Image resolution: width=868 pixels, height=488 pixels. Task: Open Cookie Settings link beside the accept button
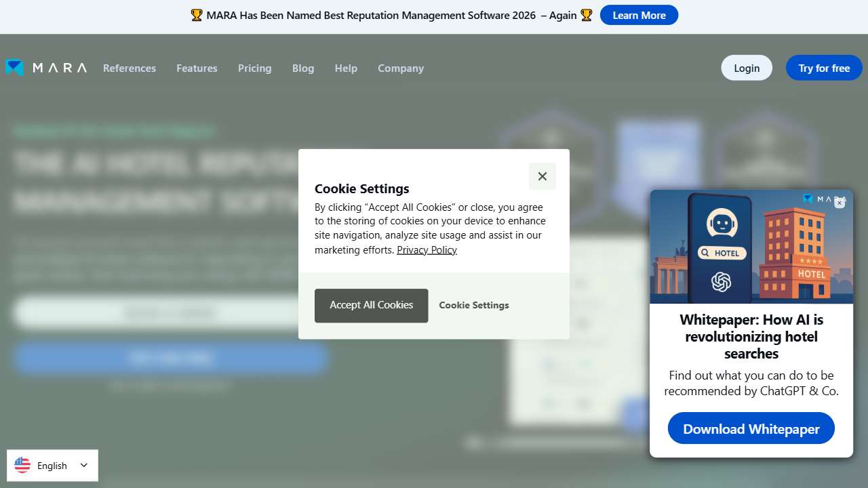click(x=474, y=305)
